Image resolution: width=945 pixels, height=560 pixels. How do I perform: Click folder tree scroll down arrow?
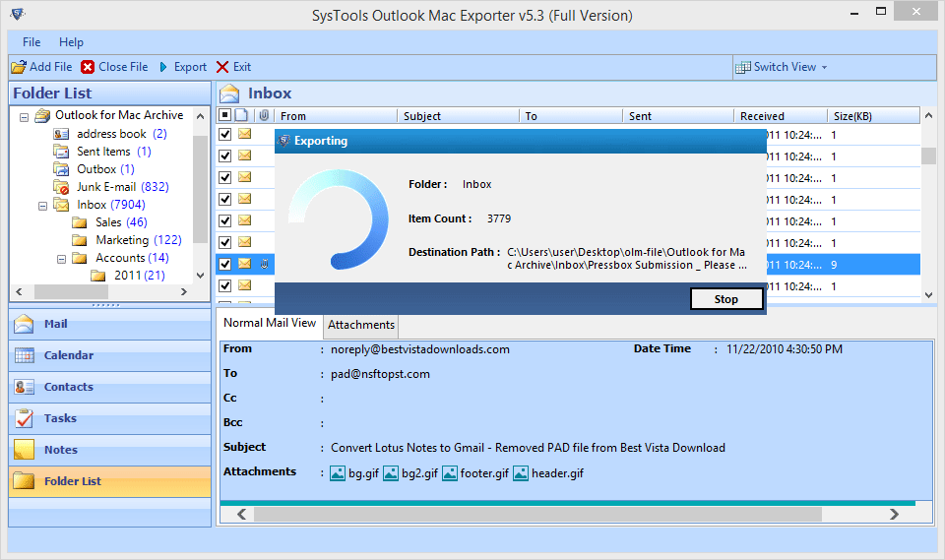click(201, 276)
